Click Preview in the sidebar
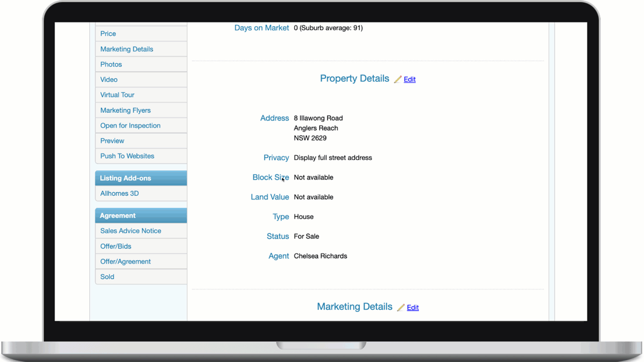The image size is (644, 362). [x=112, y=141]
